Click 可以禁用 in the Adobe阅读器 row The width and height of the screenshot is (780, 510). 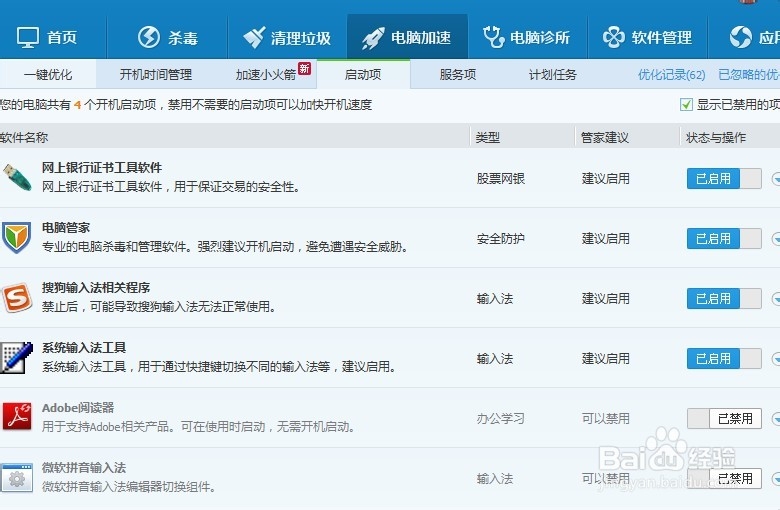point(605,419)
